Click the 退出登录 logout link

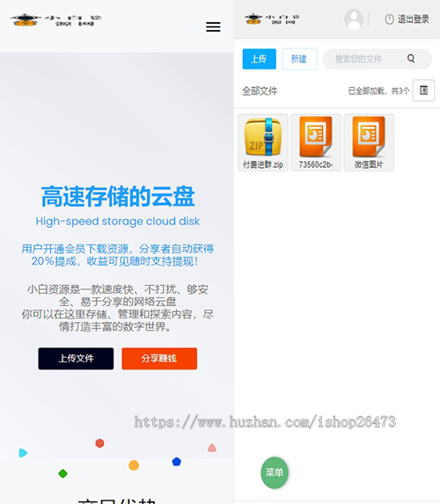[x=407, y=19]
